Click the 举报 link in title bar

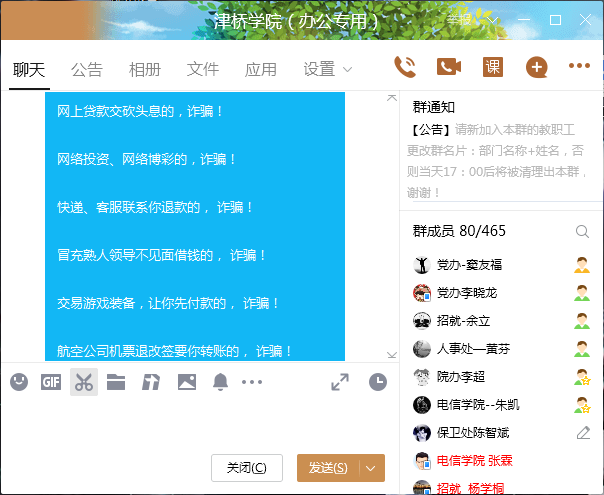pos(458,19)
